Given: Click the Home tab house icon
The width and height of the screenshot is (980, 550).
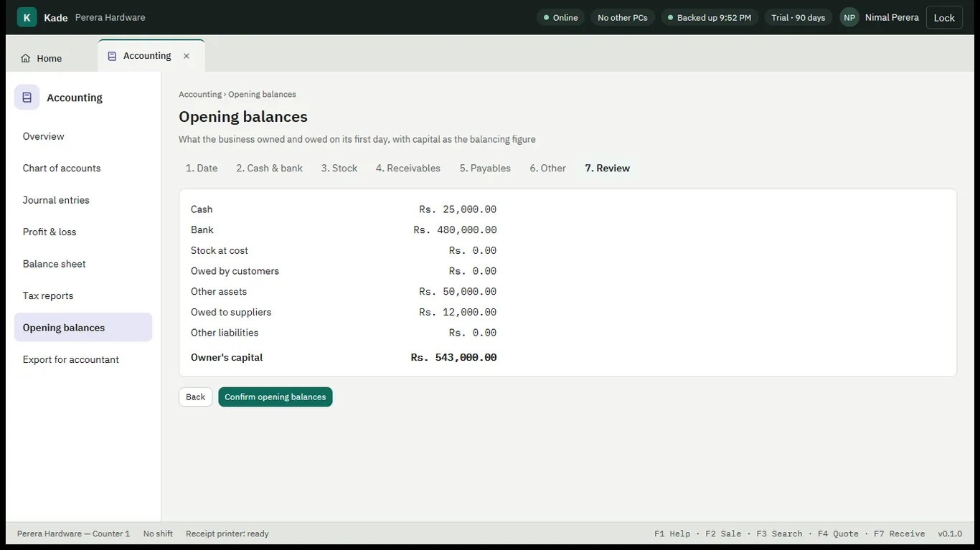Looking at the screenshot, I should pos(26,59).
